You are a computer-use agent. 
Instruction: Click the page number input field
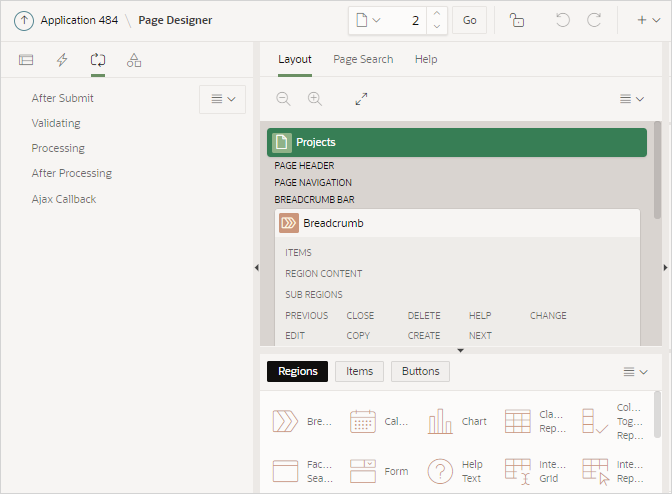pos(406,20)
